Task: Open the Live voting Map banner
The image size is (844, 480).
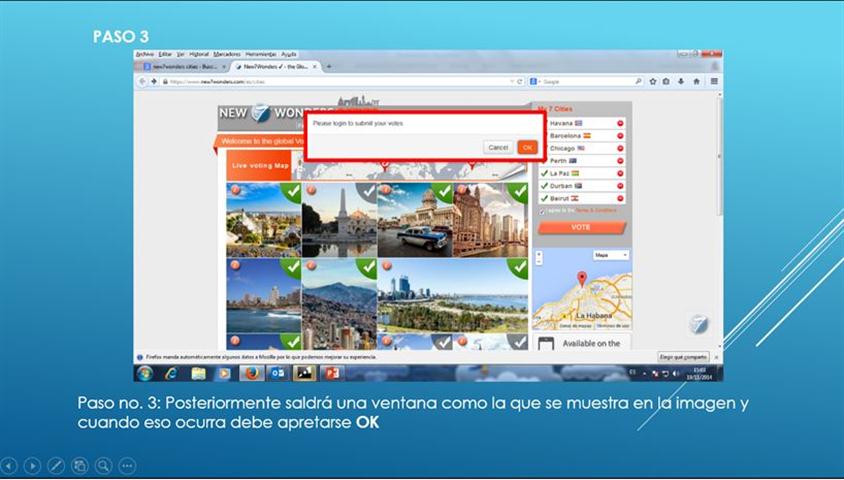Action: [259, 166]
